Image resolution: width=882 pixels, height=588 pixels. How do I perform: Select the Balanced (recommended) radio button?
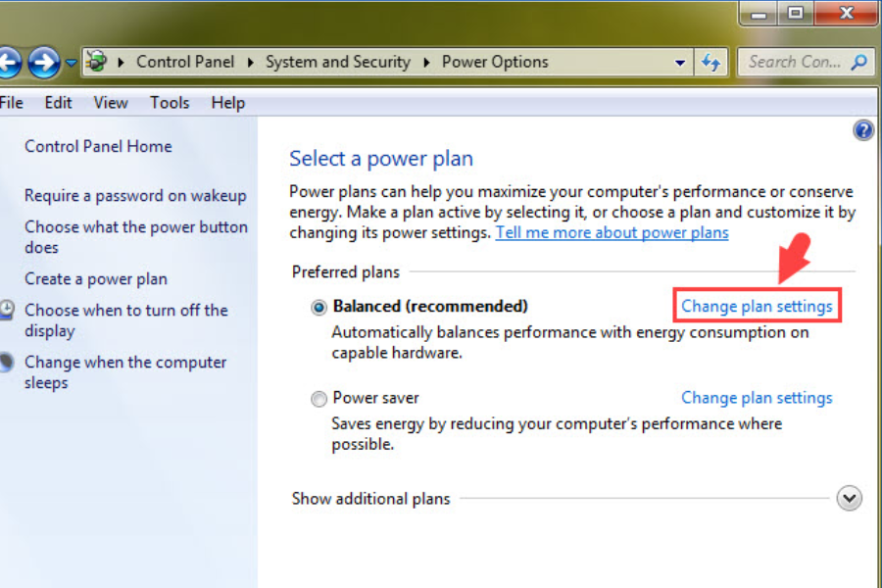(318, 307)
